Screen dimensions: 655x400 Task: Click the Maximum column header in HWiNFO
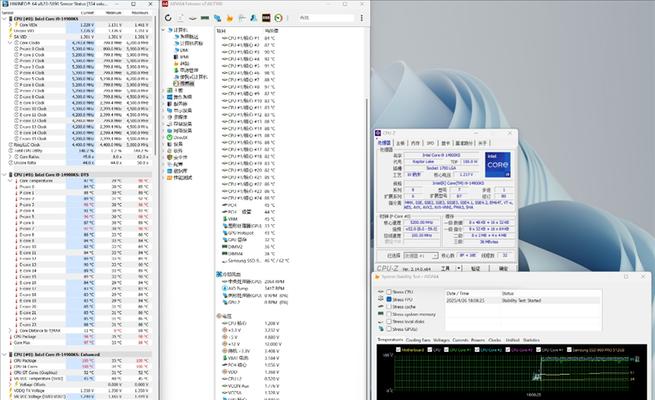coord(140,13)
